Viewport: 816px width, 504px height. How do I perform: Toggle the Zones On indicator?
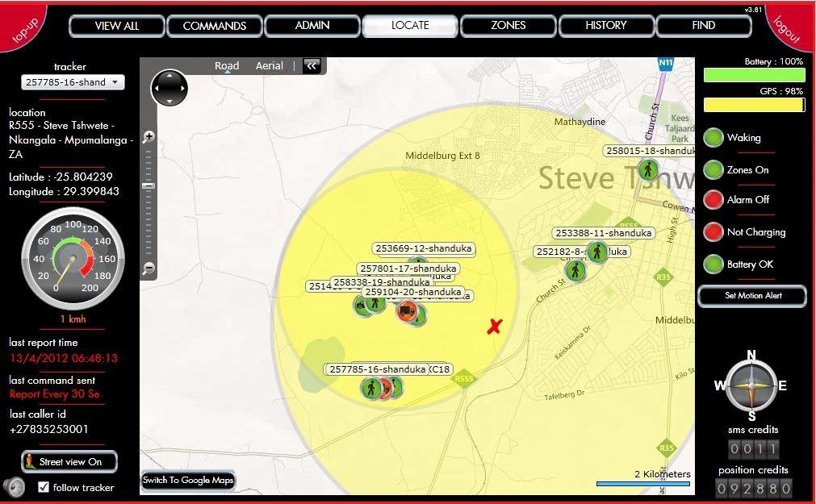713,170
